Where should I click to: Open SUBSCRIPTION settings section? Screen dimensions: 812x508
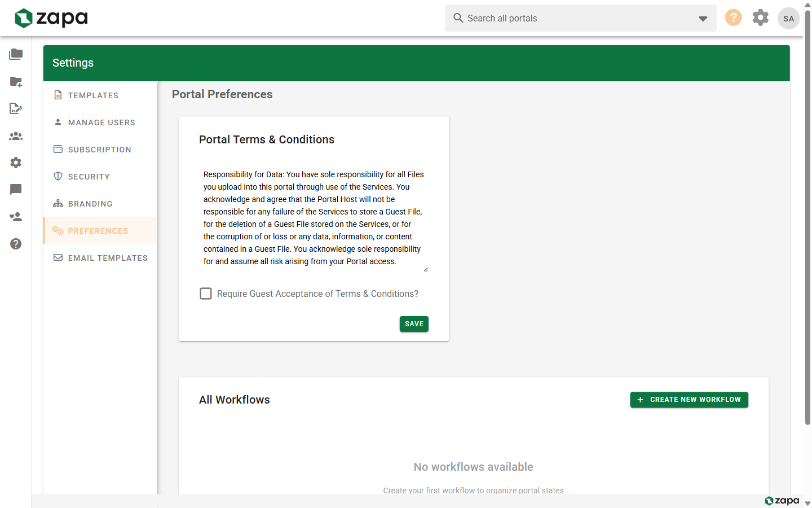(x=100, y=149)
